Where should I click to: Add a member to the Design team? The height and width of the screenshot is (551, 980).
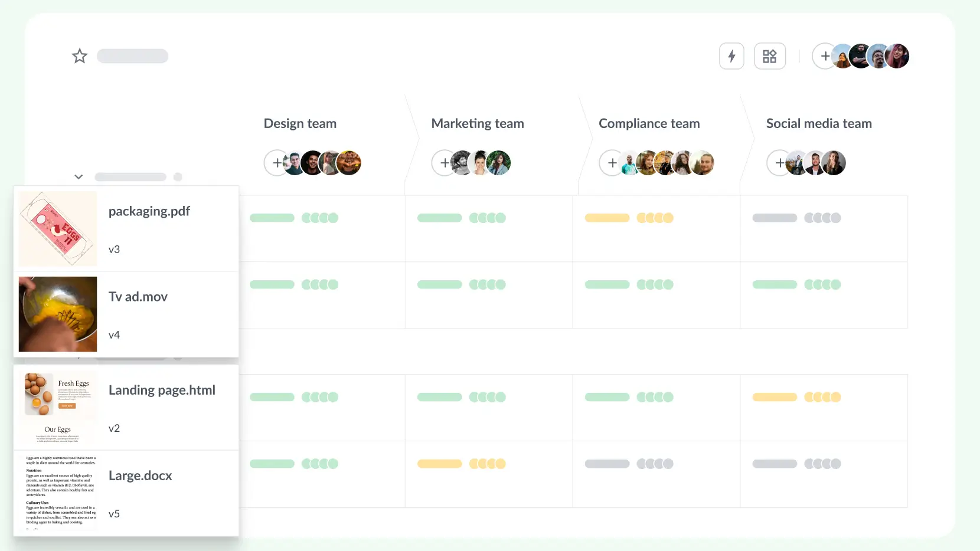(277, 163)
